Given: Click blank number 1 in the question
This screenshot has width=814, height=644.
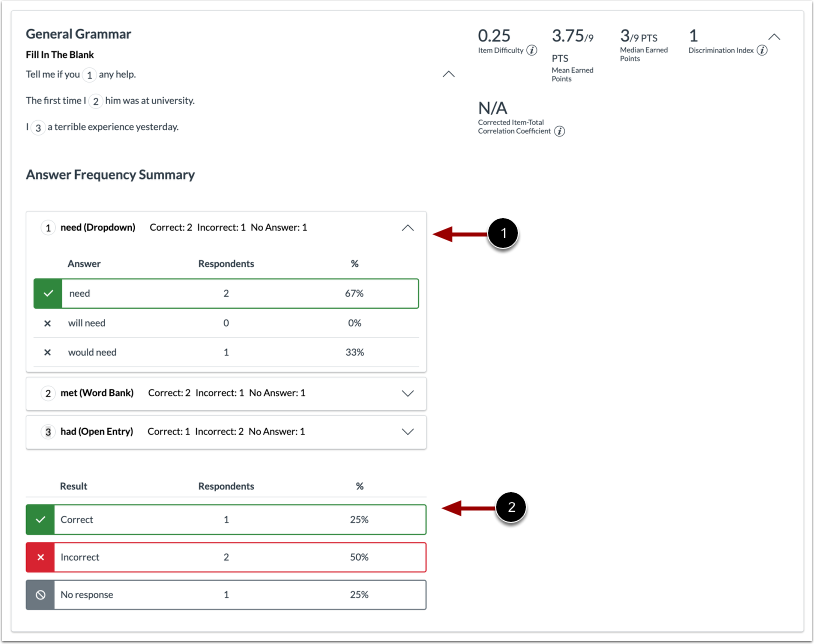Looking at the screenshot, I should [x=89, y=75].
